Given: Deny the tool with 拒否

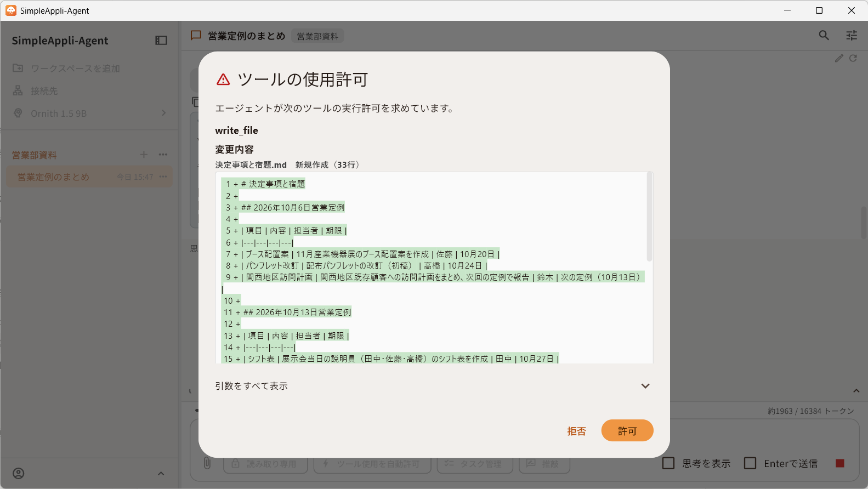Looking at the screenshot, I should pos(576,431).
